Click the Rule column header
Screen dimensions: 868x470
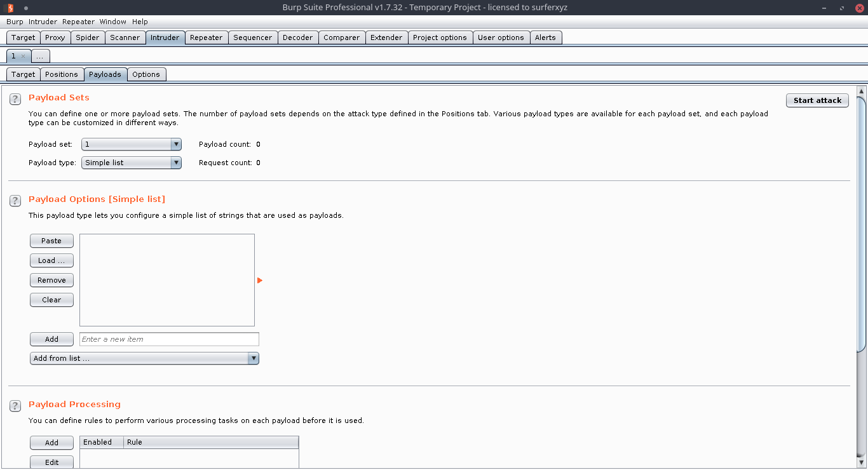pyautogui.click(x=211, y=442)
